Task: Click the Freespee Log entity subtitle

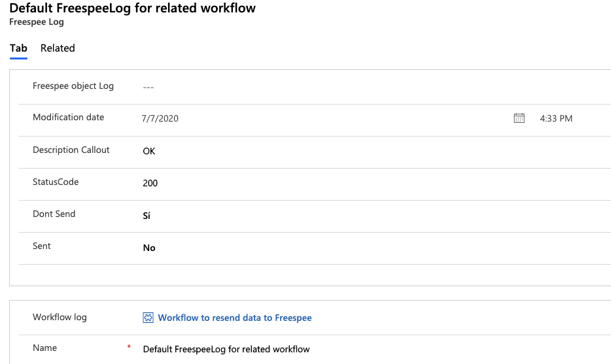Action: [37, 22]
